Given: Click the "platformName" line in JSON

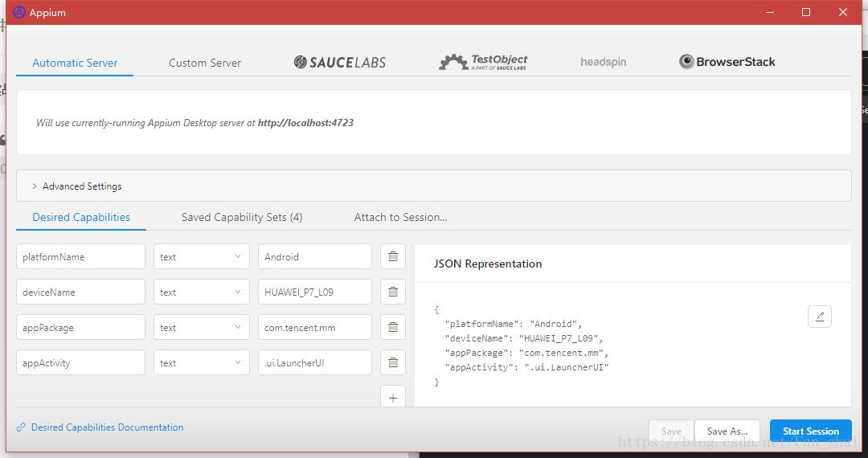Looking at the screenshot, I should click(x=513, y=324).
